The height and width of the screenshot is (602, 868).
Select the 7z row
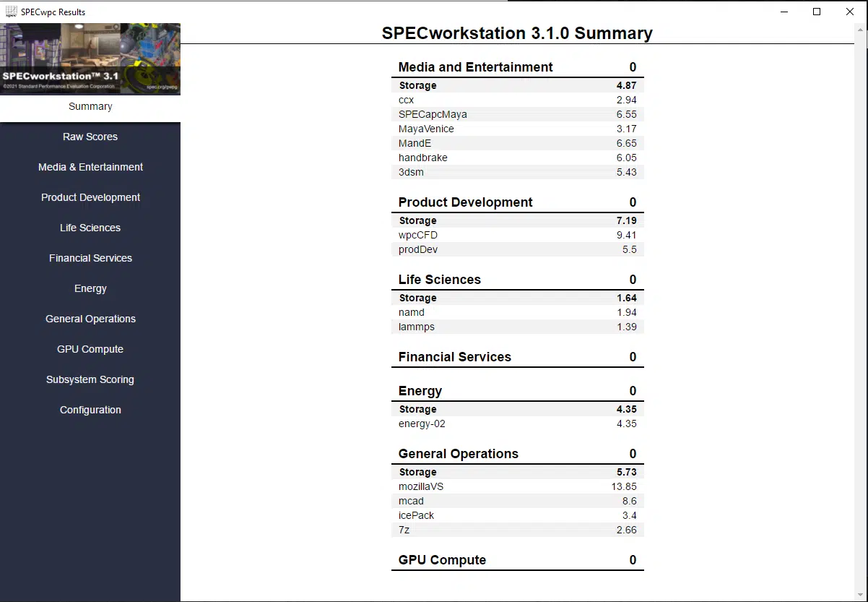tap(518, 530)
